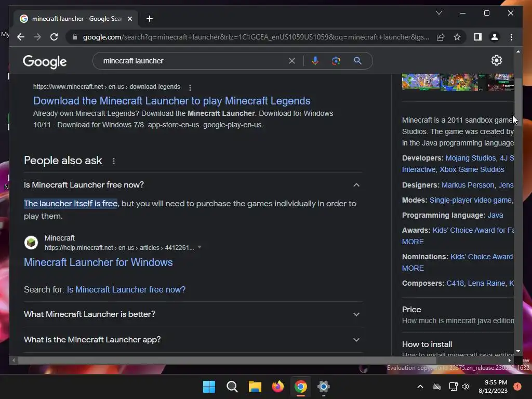
Task: Clear the search box text
Action: click(292, 61)
